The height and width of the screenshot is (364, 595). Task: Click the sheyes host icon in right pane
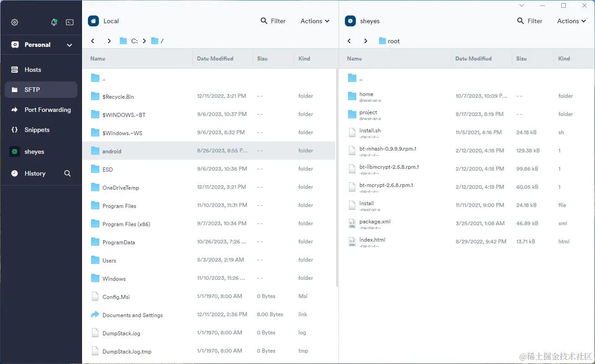pyautogui.click(x=350, y=21)
